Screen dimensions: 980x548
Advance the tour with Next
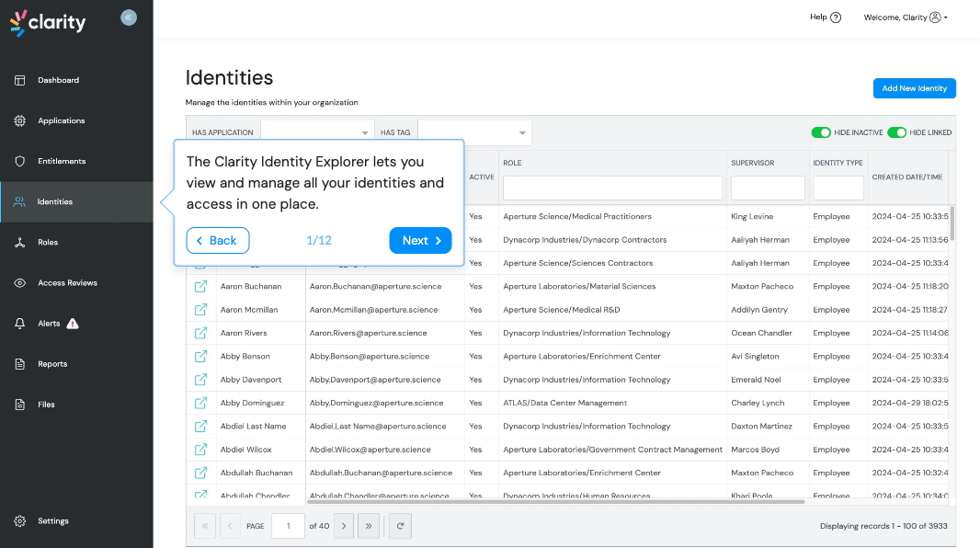(x=420, y=240)
